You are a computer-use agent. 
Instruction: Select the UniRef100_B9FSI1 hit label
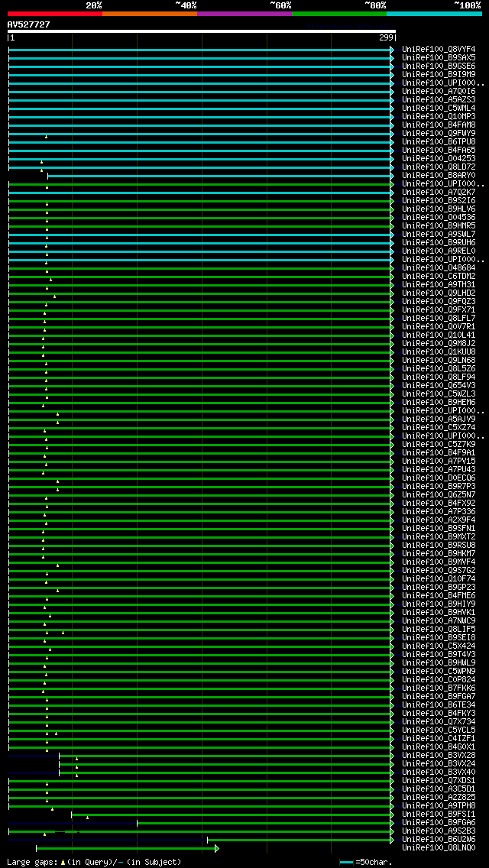(439, 814)
